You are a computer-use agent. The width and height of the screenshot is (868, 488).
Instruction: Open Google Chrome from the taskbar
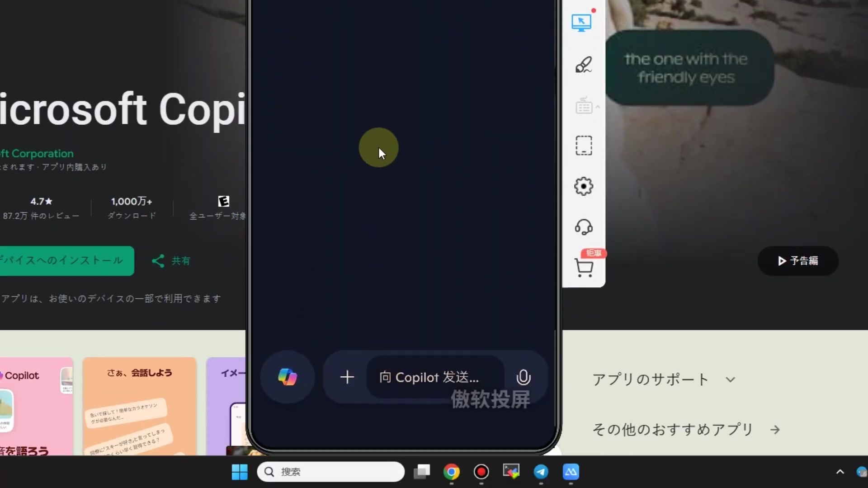pyautogui.click(x=451, y=472)
